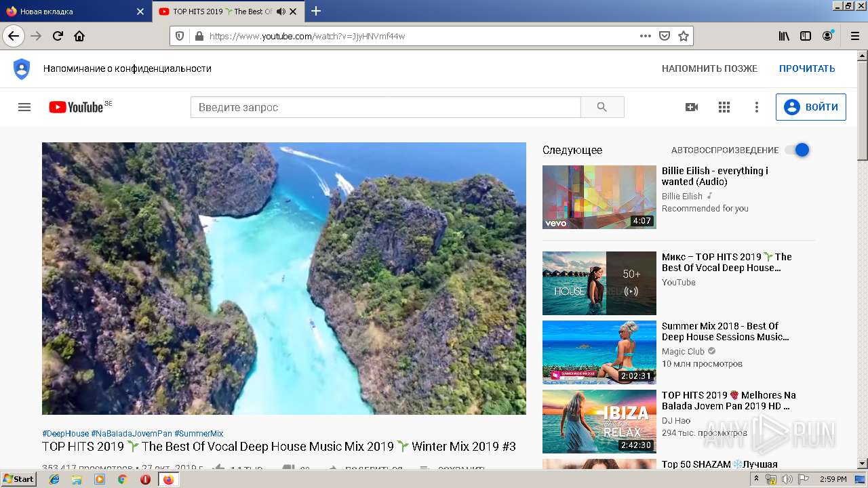Go back with the browser back arrow

pyautogui.click(x=14, y=36)
